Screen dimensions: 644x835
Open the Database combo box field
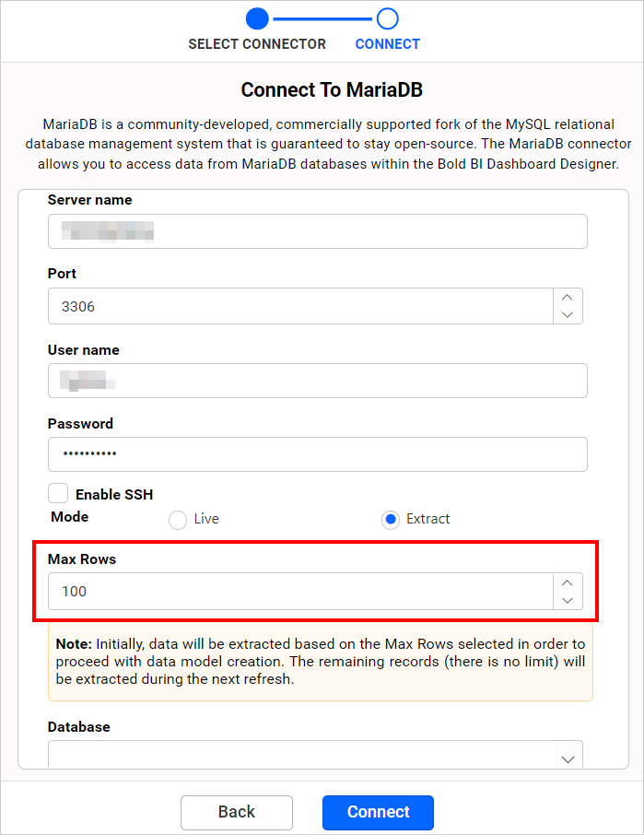click(315, 755)
